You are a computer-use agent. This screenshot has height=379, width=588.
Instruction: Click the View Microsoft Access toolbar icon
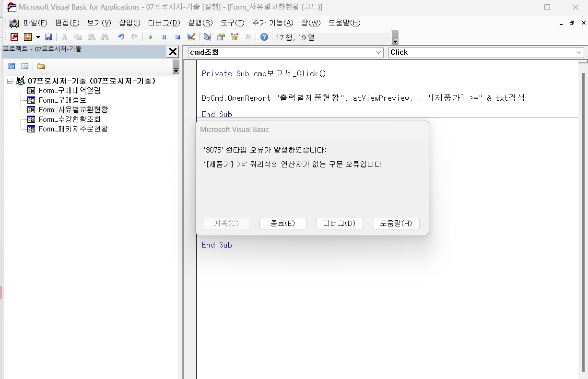click(x=14, y=37)
